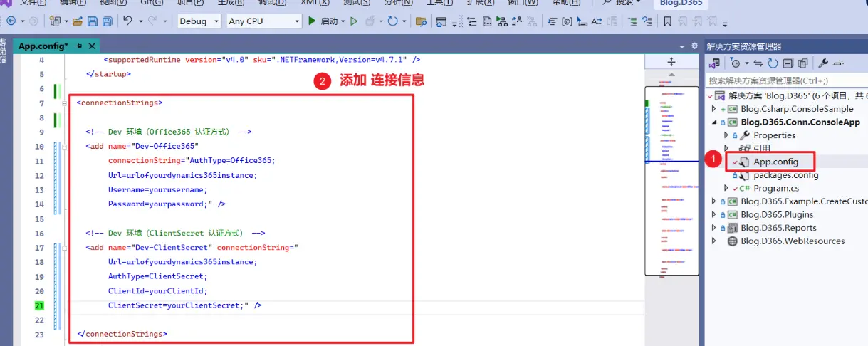Click the Show All Files icon in Solution Explorer
Image resolution: width=868 pixels, height=346 pixels.
[x=802, y=63]
